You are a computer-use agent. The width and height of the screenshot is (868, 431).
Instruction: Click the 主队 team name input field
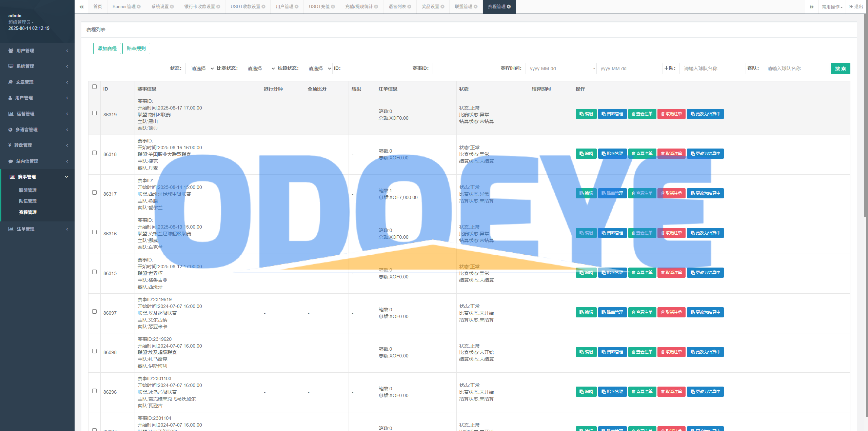[712, 68]
